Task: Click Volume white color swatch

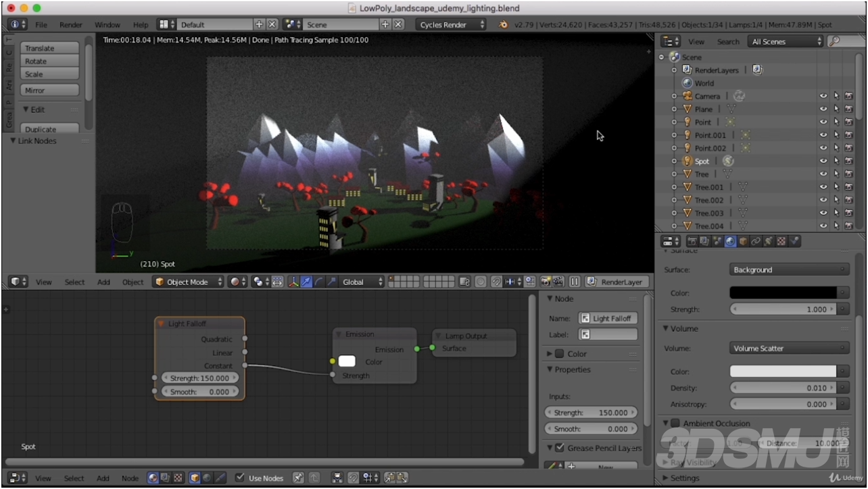Action: 783,371
